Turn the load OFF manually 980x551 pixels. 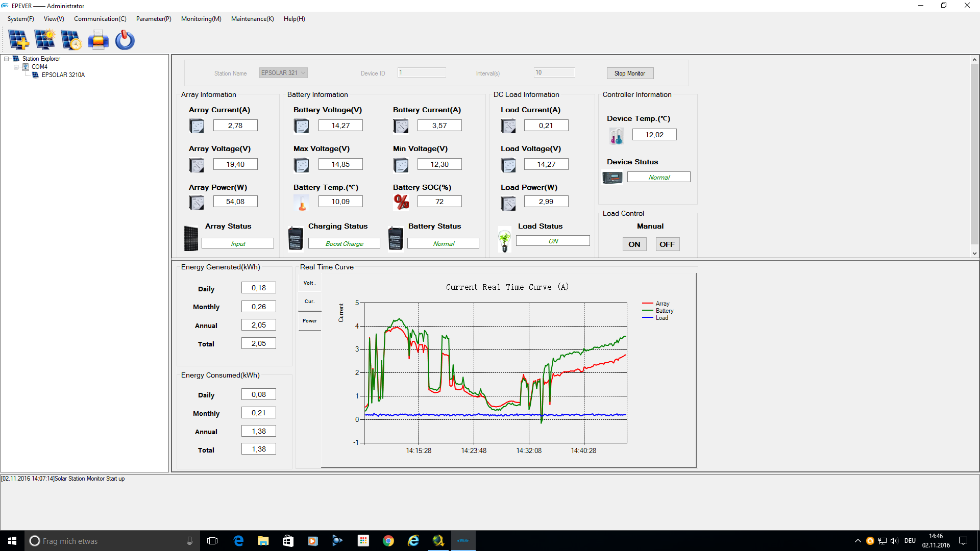tap(667, 244)
